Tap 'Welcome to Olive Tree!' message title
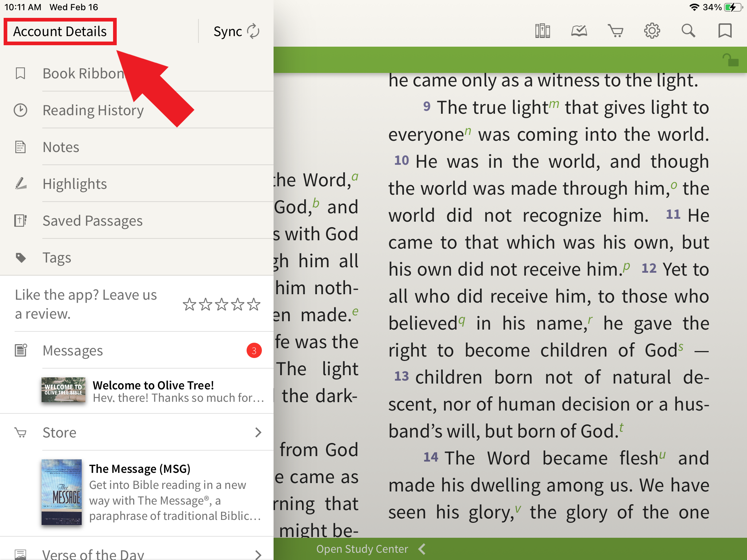747x560 pixels. tap(153, 385)
